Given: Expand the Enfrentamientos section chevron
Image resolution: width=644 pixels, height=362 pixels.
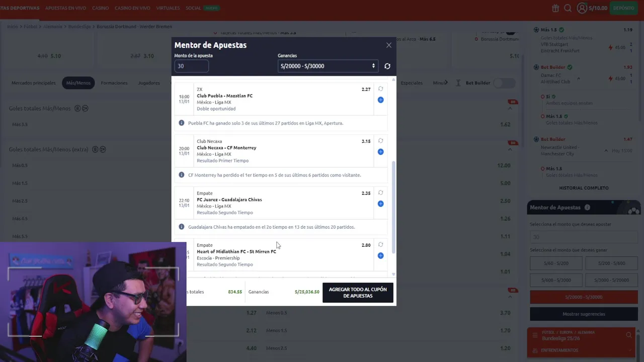Looking at the screenshot, I should [x=629, y=350].
